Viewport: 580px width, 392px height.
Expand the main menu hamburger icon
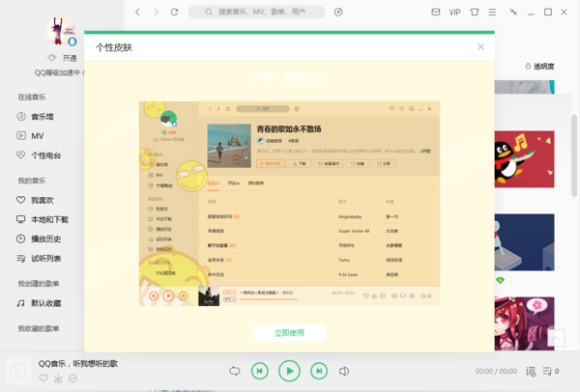494,13
